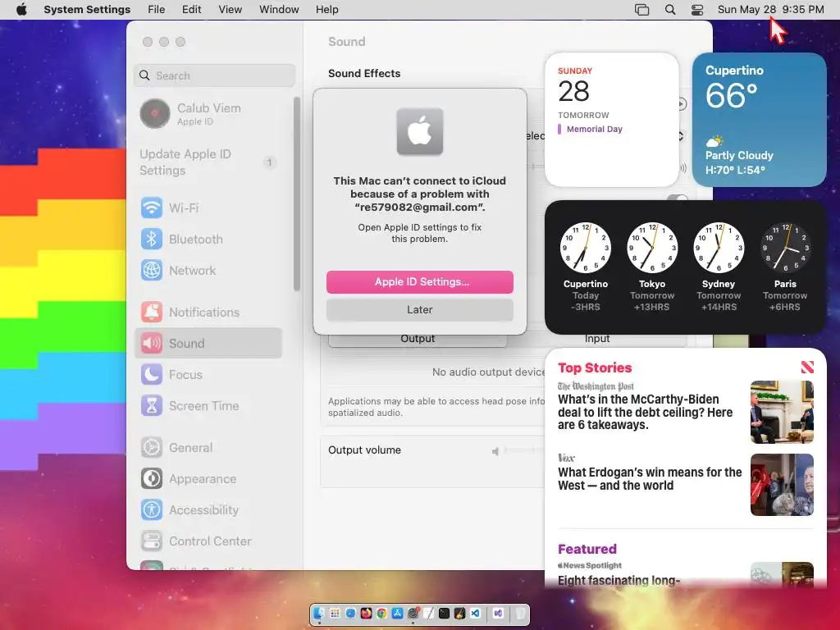The height and width of the screenshot is (630, 840).
Task: Open the System Settings menu
Action: pos(87,10)
